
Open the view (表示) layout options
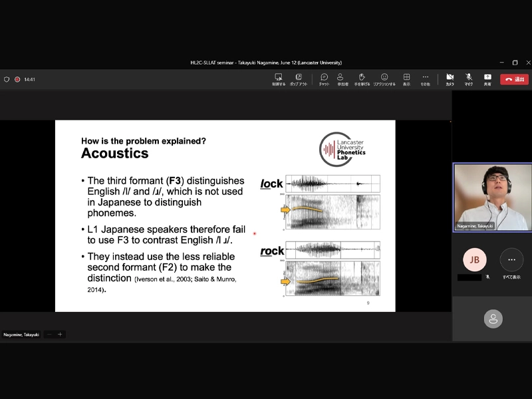406,78
